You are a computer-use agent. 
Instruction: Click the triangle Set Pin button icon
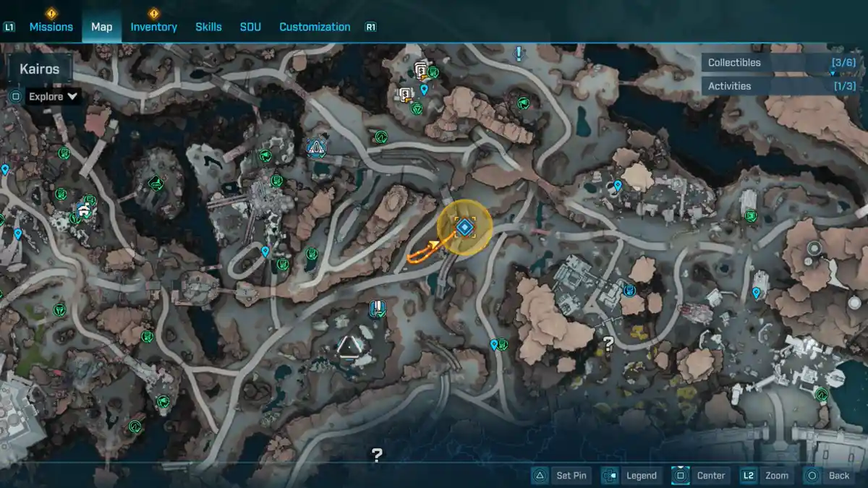pyautogui.click(x=540, y=475)
